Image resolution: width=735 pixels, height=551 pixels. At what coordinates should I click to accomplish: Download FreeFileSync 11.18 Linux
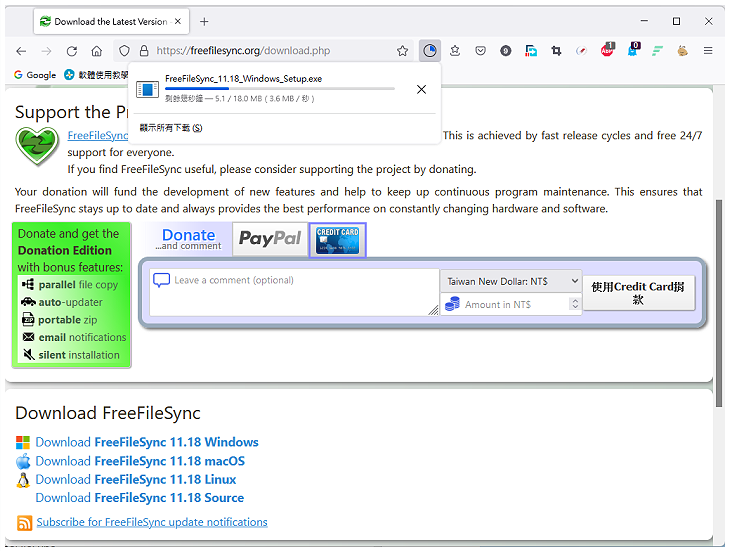(136, 479)
